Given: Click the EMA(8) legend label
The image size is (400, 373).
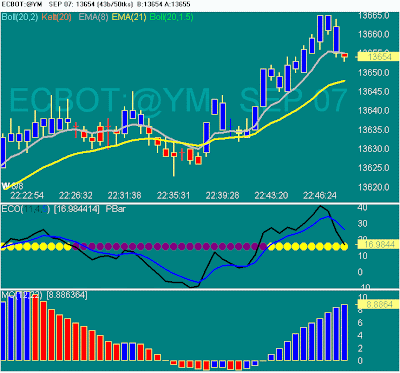Looking at the screenshot, I should point(93,17).
